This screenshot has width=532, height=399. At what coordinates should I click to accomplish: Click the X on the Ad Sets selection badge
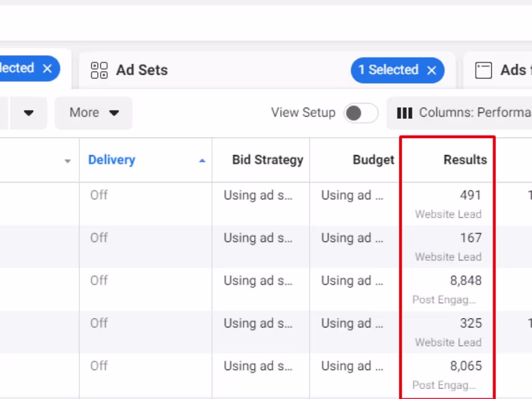point(431,70)
